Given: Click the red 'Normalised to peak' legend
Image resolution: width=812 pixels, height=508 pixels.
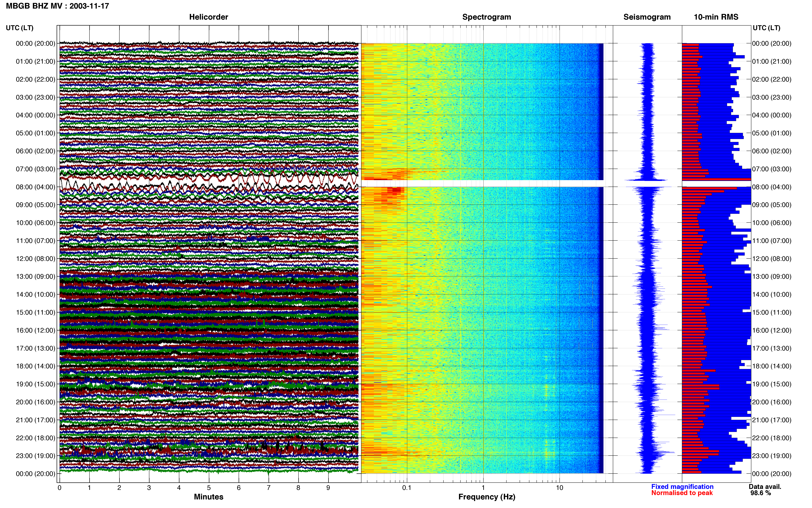Looking at the screenshot, I should pyautogui.click(x=682, y=493).
